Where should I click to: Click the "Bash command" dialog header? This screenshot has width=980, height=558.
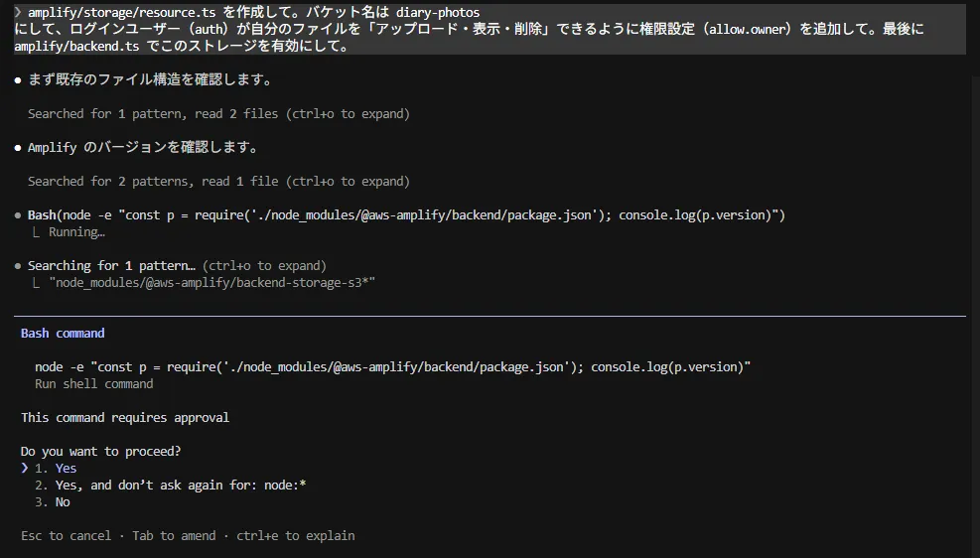[63, 334]
